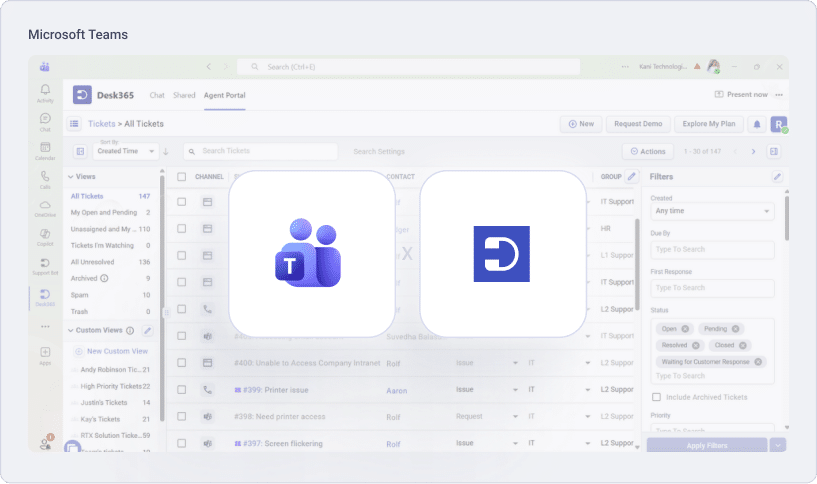
Task: Switch to the Shared tab
Action: [184, 95]
